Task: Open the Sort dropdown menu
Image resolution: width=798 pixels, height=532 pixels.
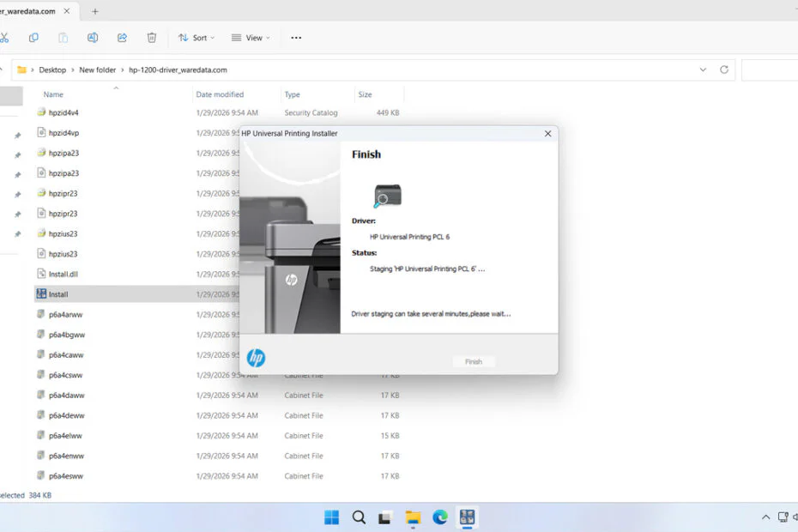Action: coord(196,38)
